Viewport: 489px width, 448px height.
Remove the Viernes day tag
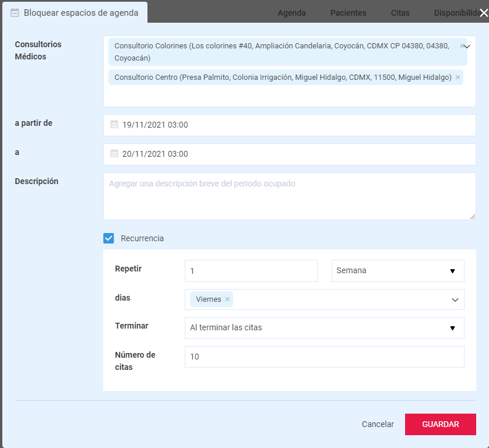[227, 299]
